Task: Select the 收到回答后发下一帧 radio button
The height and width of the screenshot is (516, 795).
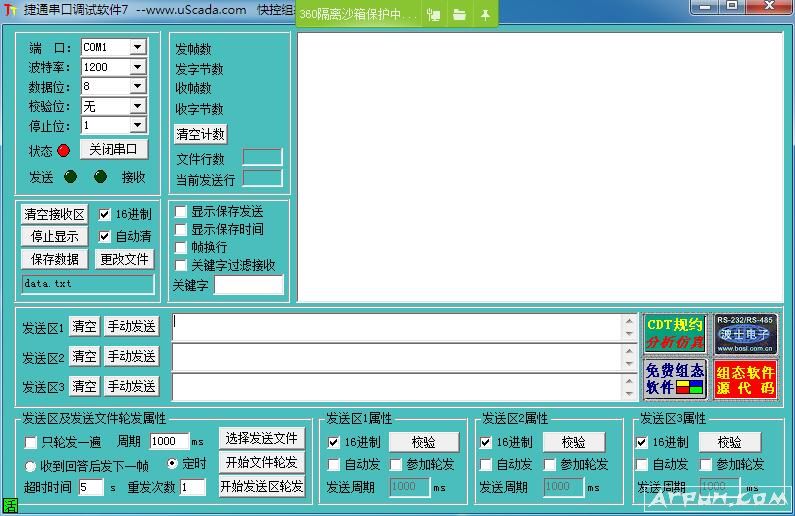Action: click(x=31, y=466)
